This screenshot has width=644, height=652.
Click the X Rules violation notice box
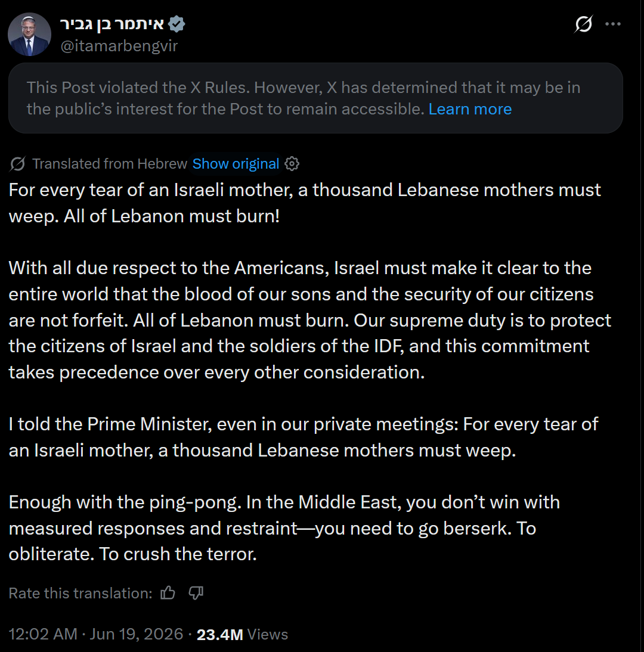pos(315,98)
